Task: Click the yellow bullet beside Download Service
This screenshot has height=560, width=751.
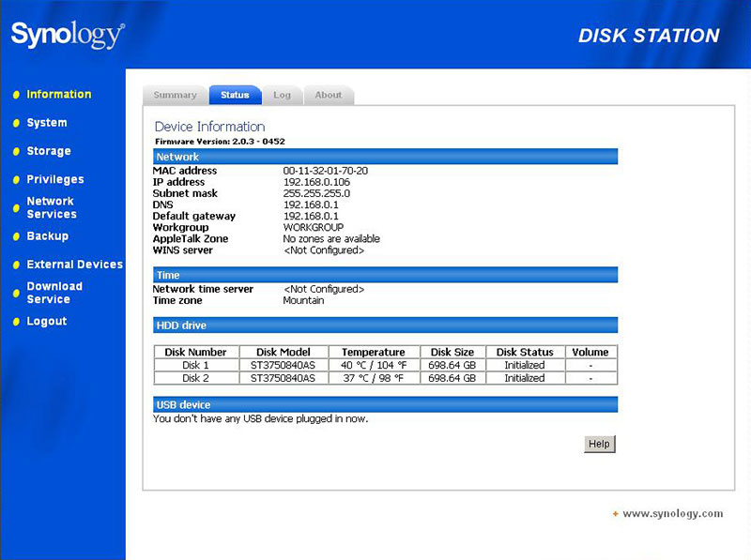Action: (x=16, y=293)
